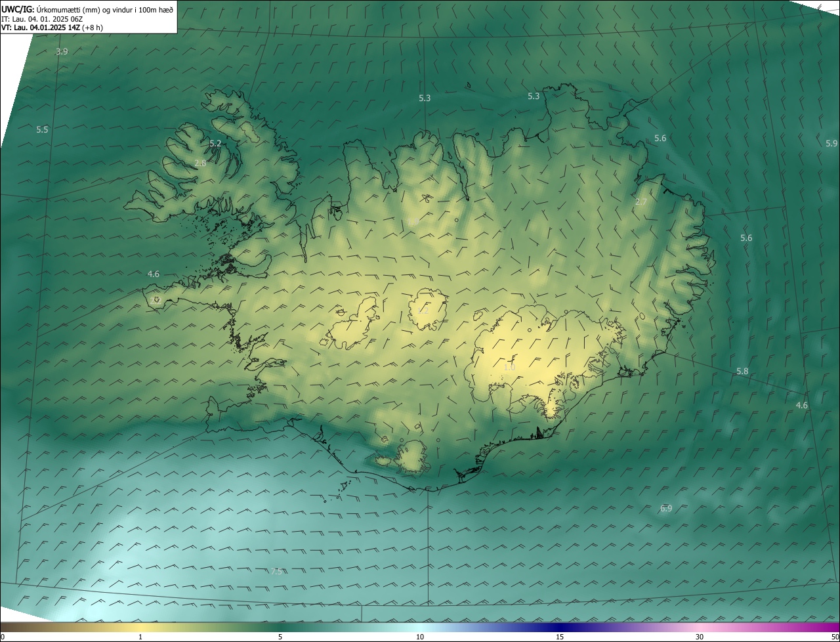Click the 7.5 value label
The image size is (840, 642).
[x=276, y=571]
